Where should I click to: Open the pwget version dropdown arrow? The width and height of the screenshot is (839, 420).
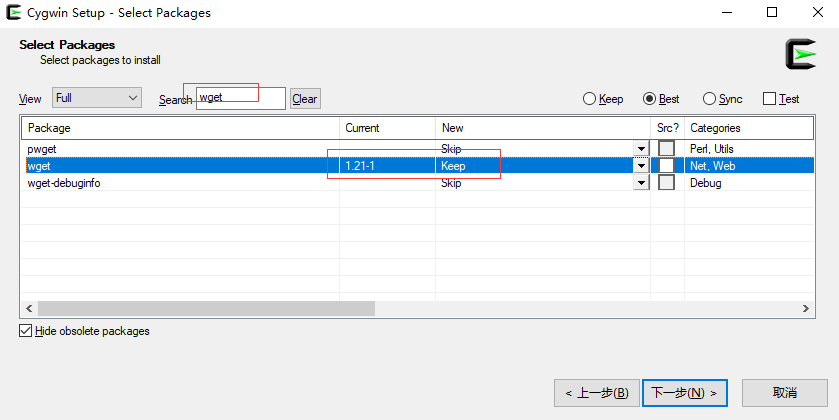click(641, 149)
